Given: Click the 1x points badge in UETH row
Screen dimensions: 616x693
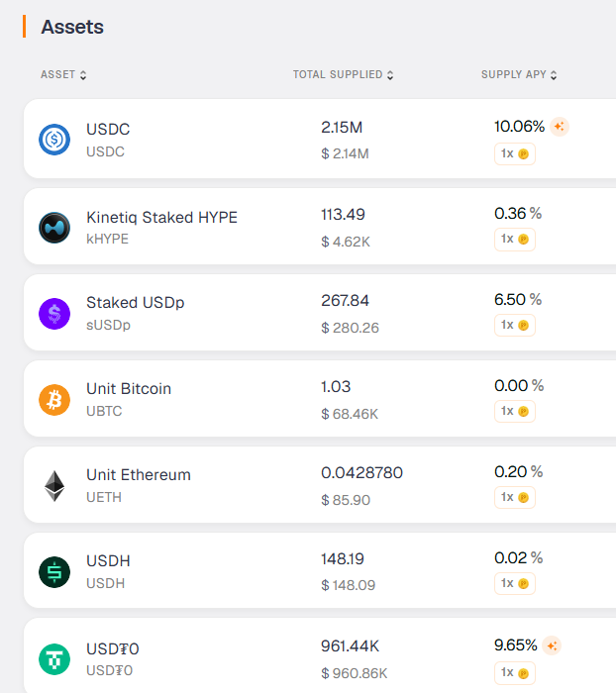Looking at the screenshot, I should click(515, 498).
